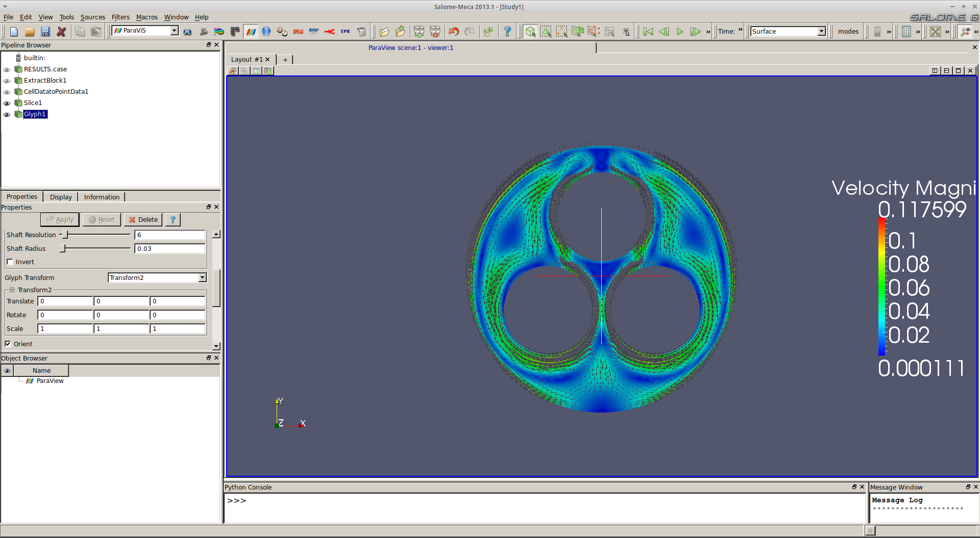Open the Filters menu
This screenshot has width=980, height=538.
(x=120, y=17)
